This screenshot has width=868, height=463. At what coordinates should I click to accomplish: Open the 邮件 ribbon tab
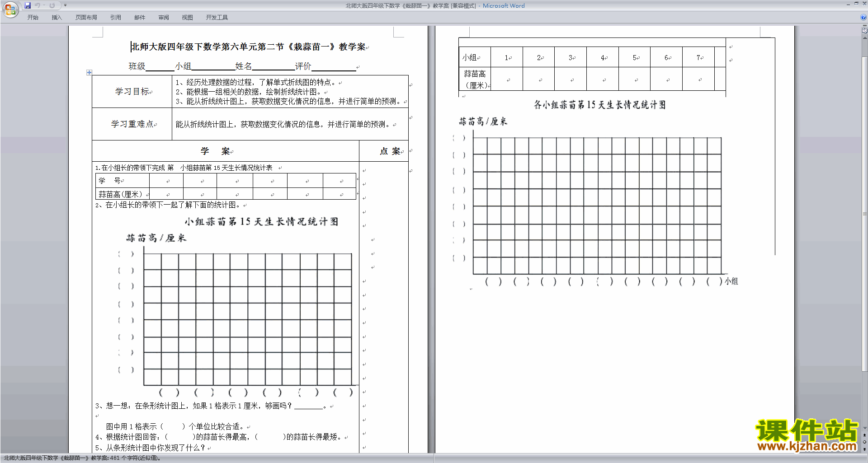[x=140, y=18]
